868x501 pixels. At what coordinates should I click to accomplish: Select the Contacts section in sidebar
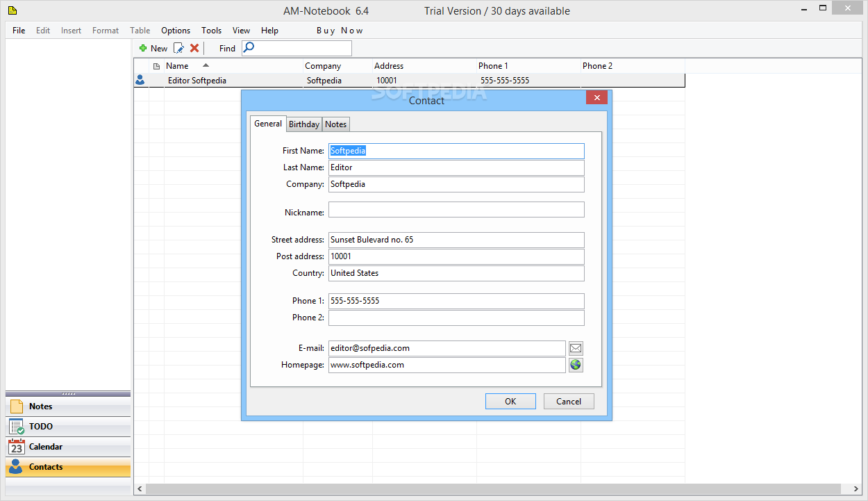[x=68, y=467]
